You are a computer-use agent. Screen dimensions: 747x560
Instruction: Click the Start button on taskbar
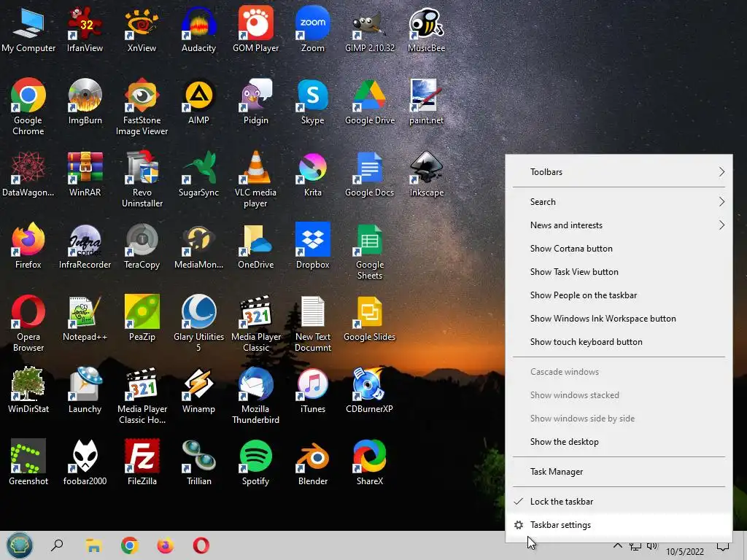click(19, 545)
